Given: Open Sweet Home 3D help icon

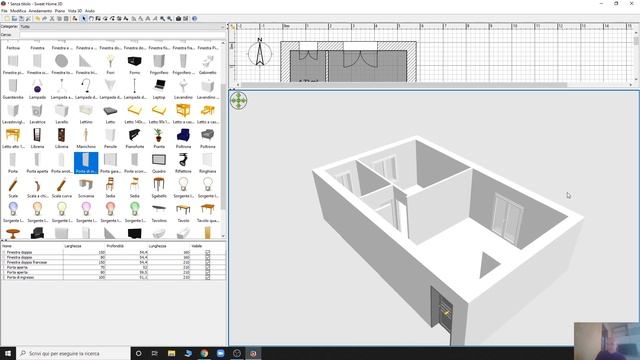Looking at the screenshot, I should click(194, 18).
